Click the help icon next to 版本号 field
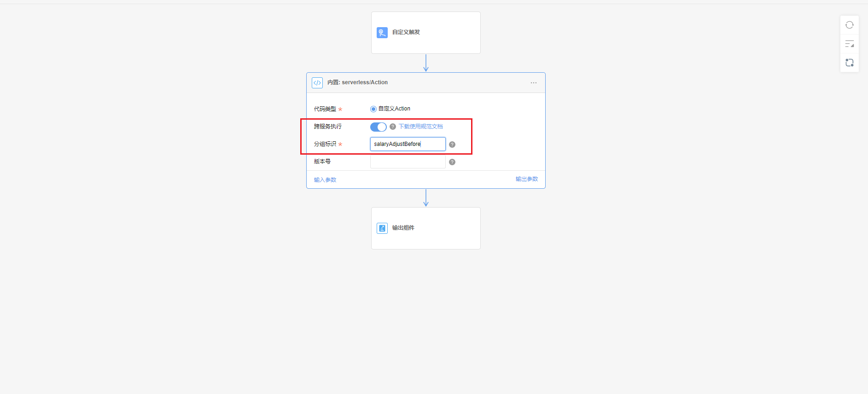 click(452, 162)
